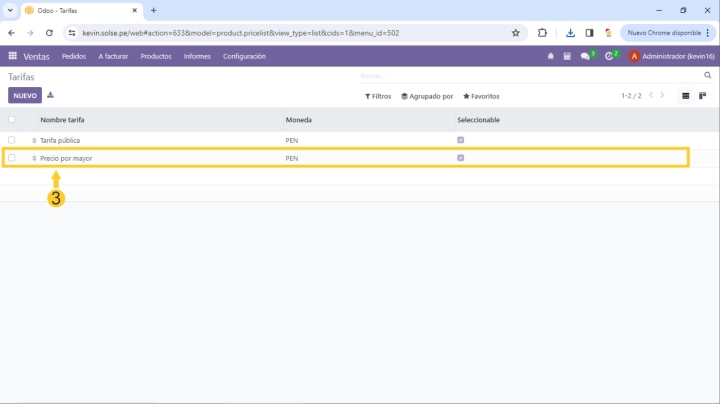Open the Odoo apps grid menu
Screen dimensions: 720x404
pos(13,56)
